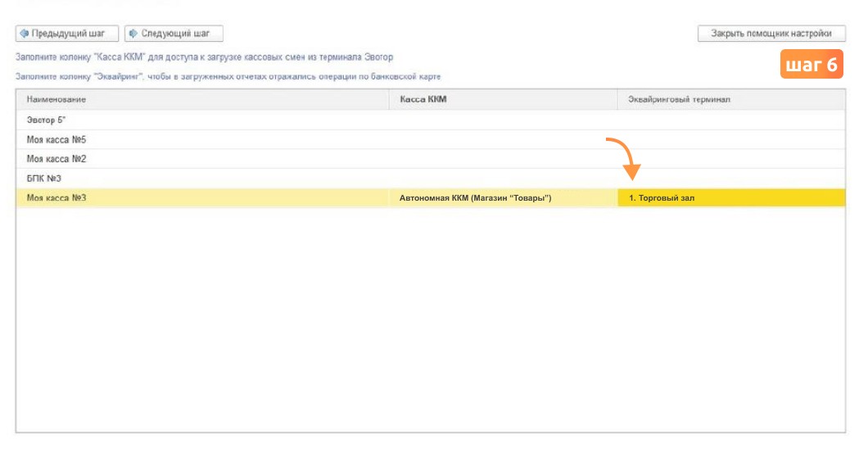Click the orange шаг 6 badge

811,64
